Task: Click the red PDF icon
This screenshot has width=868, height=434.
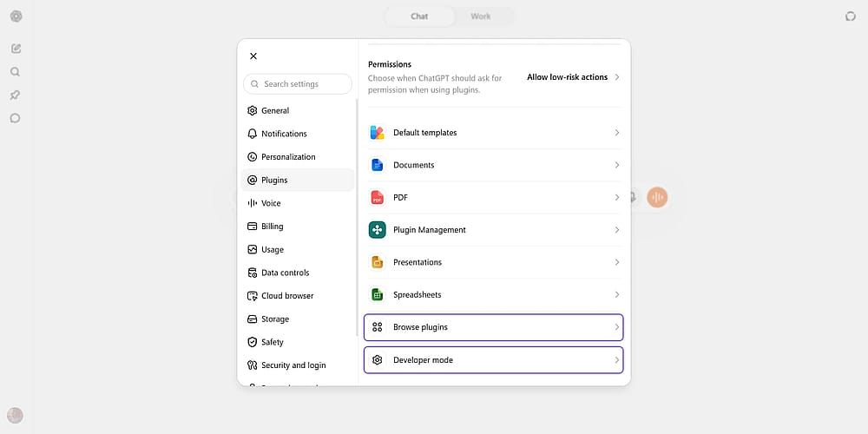Action: [378, 198]
